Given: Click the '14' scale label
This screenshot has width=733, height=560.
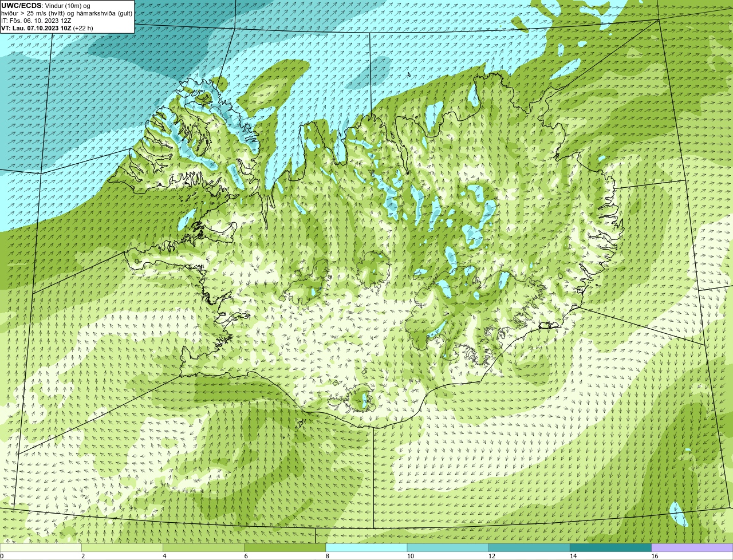Looking at the screenshot, I should click(x=573, y=556).
